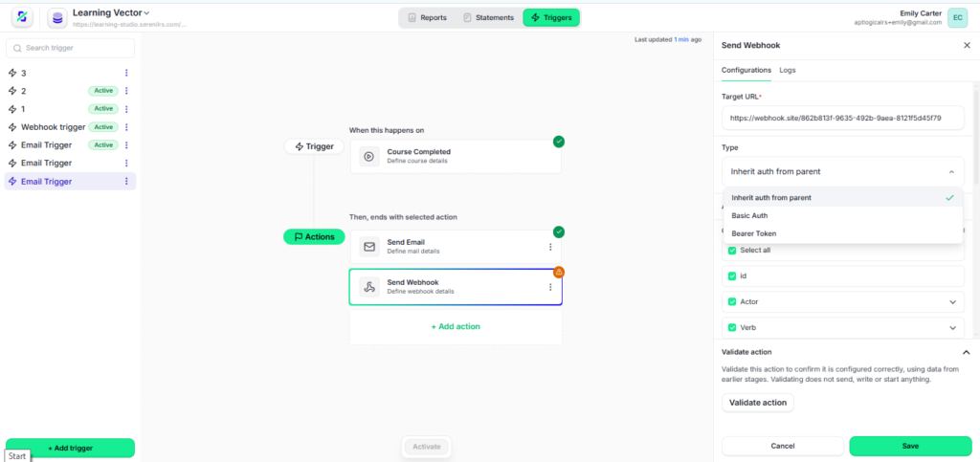Click the Trigger stage pill
This screenshot has height=462, width=980.
(314, 146)
